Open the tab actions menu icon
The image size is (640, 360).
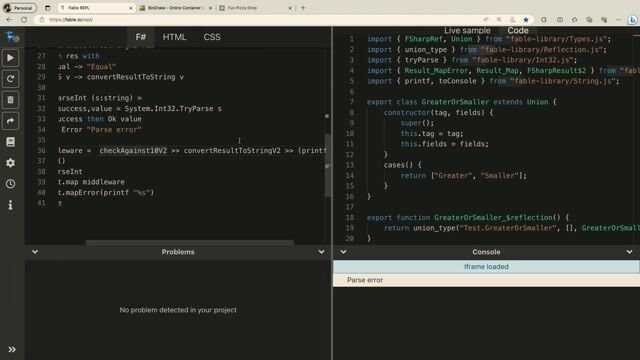pyautogui.click(x=48, y=8)
